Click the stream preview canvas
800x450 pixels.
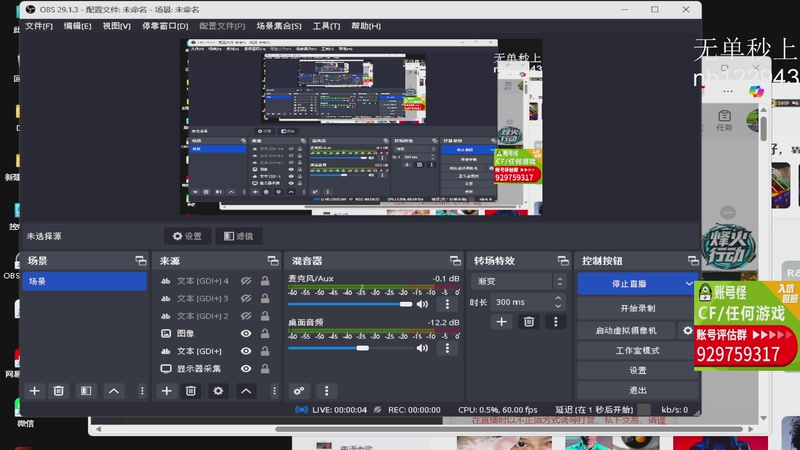(x=361, y=127)
